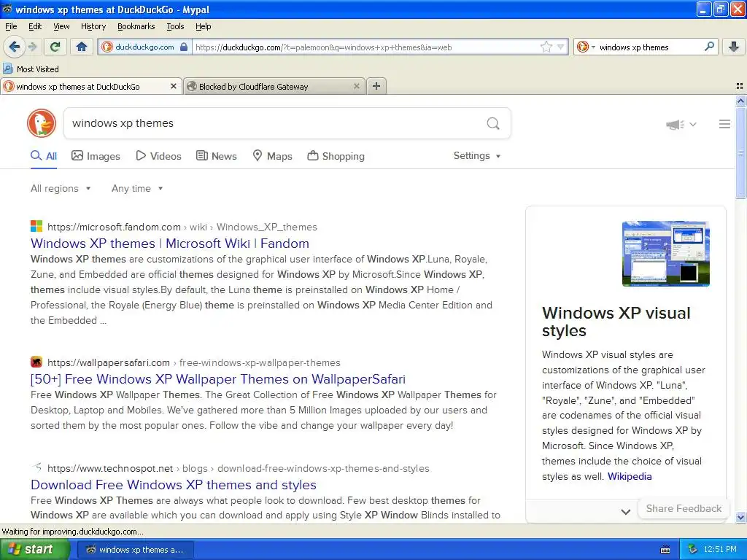Reload the current page
The image size is (747, 560).
[x=55, y=47]
